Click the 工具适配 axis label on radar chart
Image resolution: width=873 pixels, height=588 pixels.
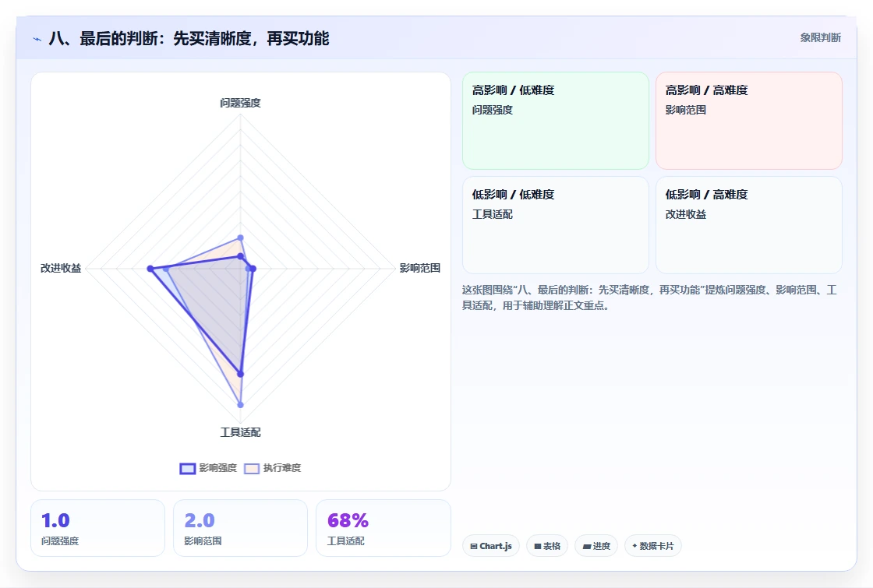pyautogui.click(x=240, y=432)
